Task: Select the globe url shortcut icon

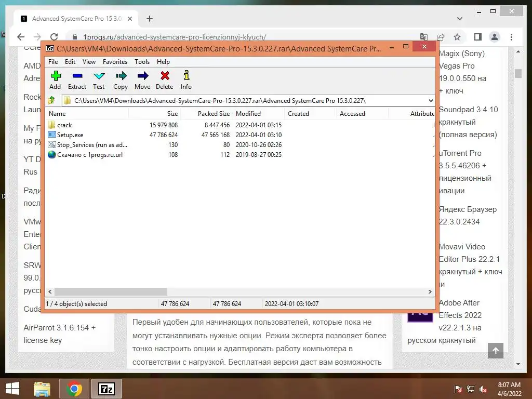Action: (51, 154)
